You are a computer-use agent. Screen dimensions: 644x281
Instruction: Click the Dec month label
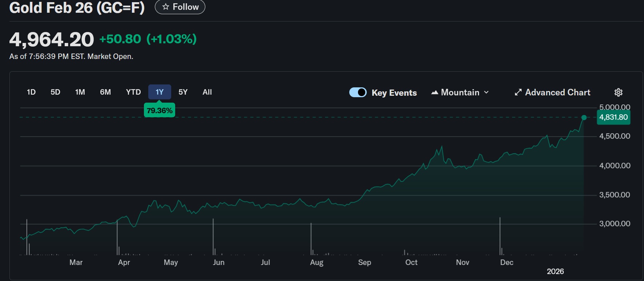pyautogui.click(x=507, y=262)
